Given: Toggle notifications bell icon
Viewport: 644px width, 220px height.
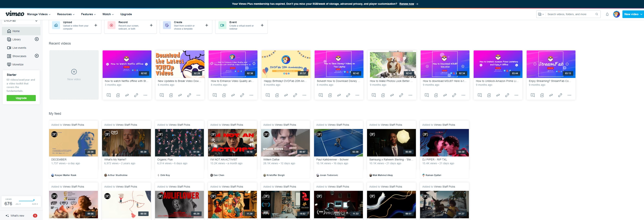Looking at the screenshot, I should tap(607, 14).
